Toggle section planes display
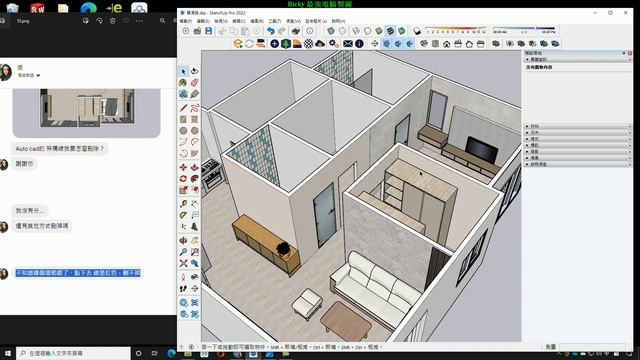Image resolution: width=640 pixels, height=360 pixels. pos(386,43)
